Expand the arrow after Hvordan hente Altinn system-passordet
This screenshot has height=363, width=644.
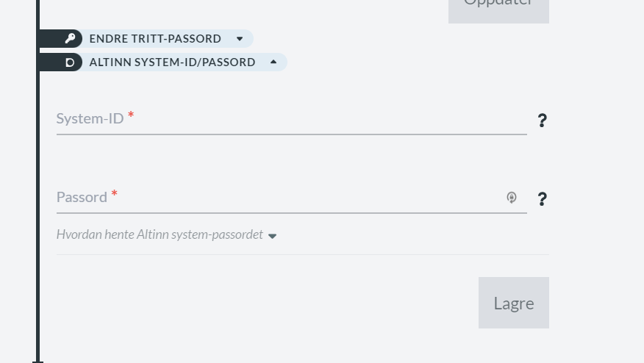point(272,236)
